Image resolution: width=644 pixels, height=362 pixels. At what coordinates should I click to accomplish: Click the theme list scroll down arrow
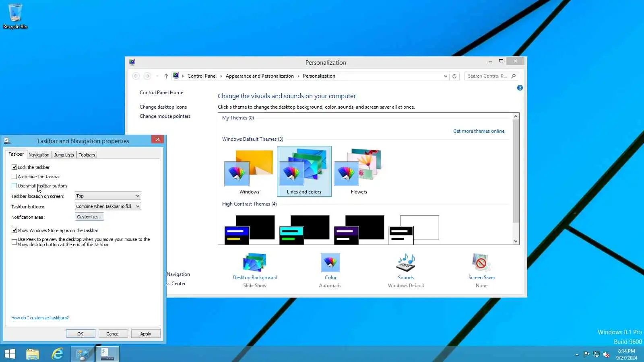click(516, 241)
